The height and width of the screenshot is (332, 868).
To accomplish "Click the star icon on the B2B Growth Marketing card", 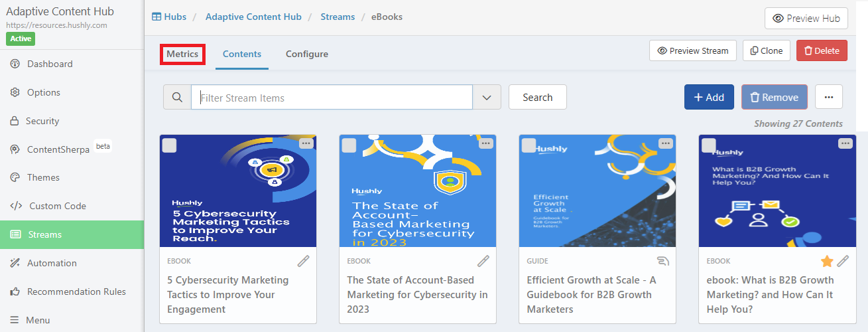I will (827, 261).
